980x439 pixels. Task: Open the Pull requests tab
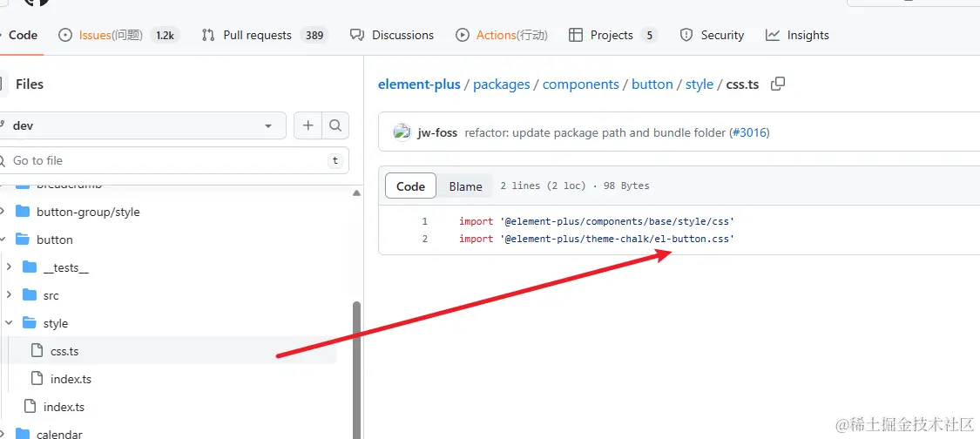click(x=257, y=35)
